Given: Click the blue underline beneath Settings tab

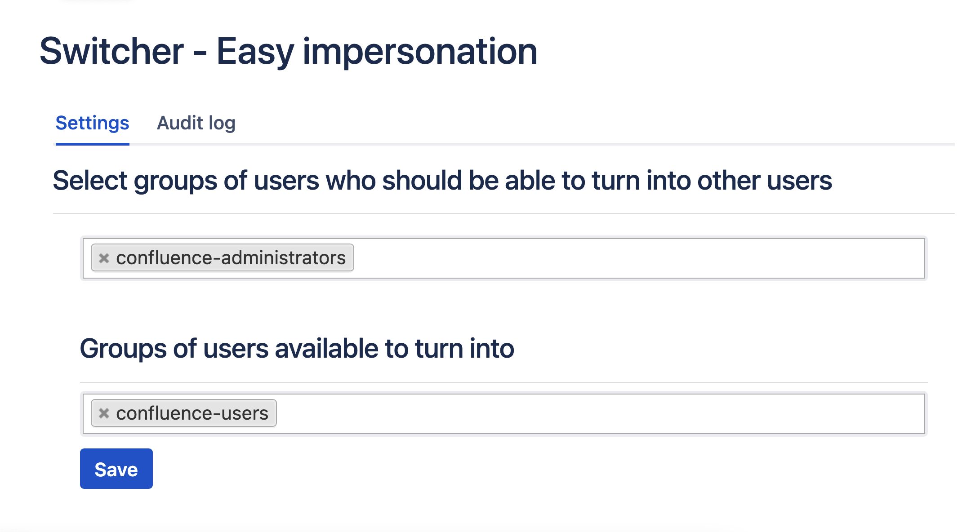Looking at the screenshot, I should (x=92, y=144).
